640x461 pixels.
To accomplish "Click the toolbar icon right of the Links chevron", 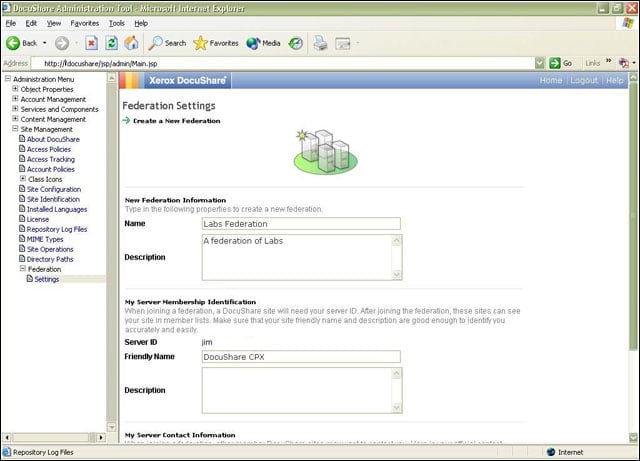I will tap(623, 63).
